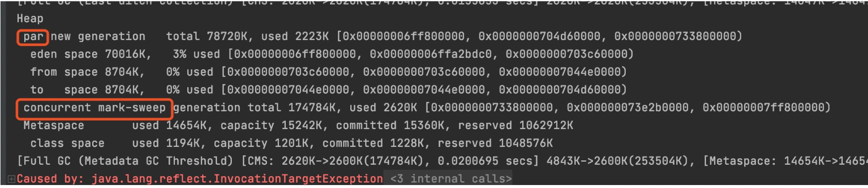The width and height of the screenshot is (868, 188).
Task: Click 'new generation' text after par
Action: click(98, 37)
